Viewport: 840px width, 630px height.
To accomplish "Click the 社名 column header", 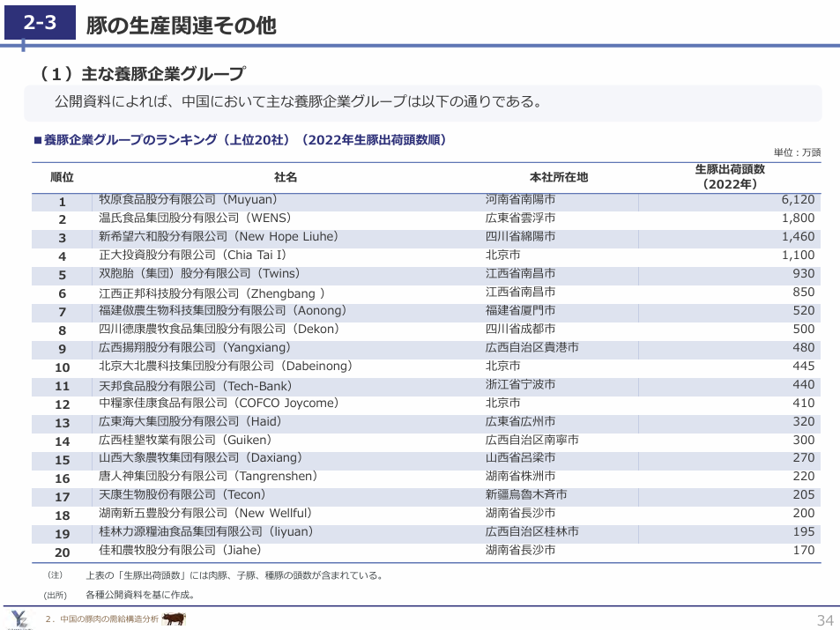I will point(286,177).
